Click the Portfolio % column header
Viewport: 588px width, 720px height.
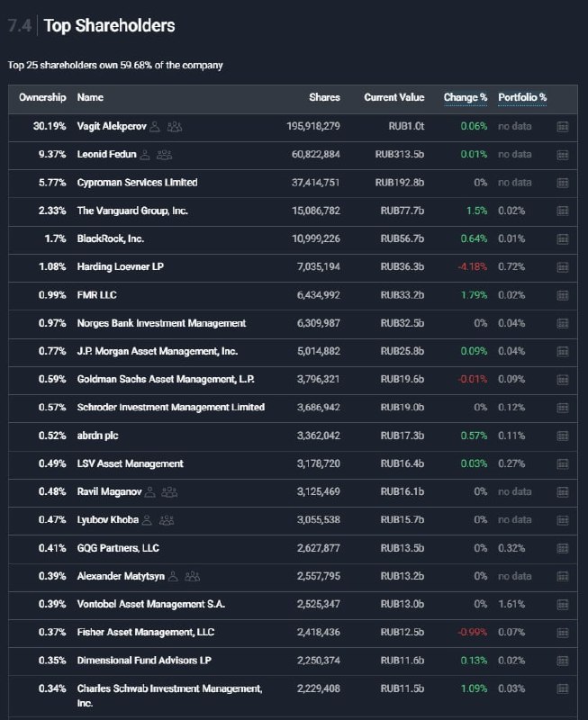pos(522,97)
